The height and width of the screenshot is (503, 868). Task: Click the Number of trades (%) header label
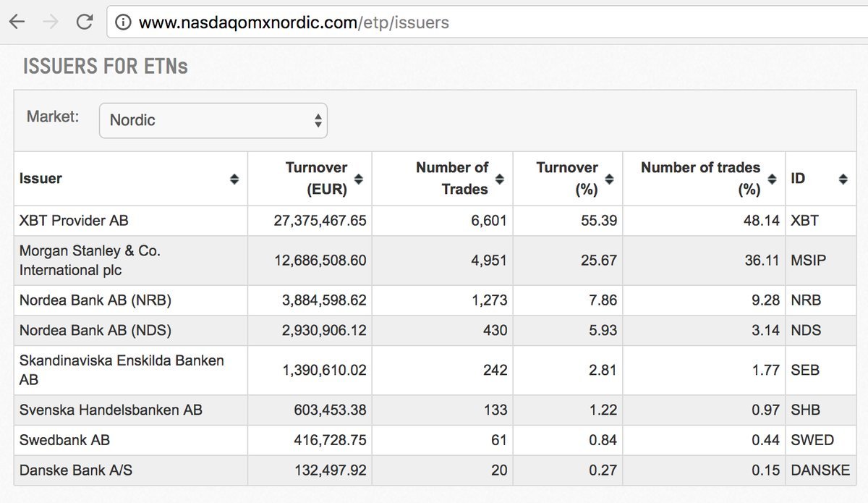coord(701,179)
